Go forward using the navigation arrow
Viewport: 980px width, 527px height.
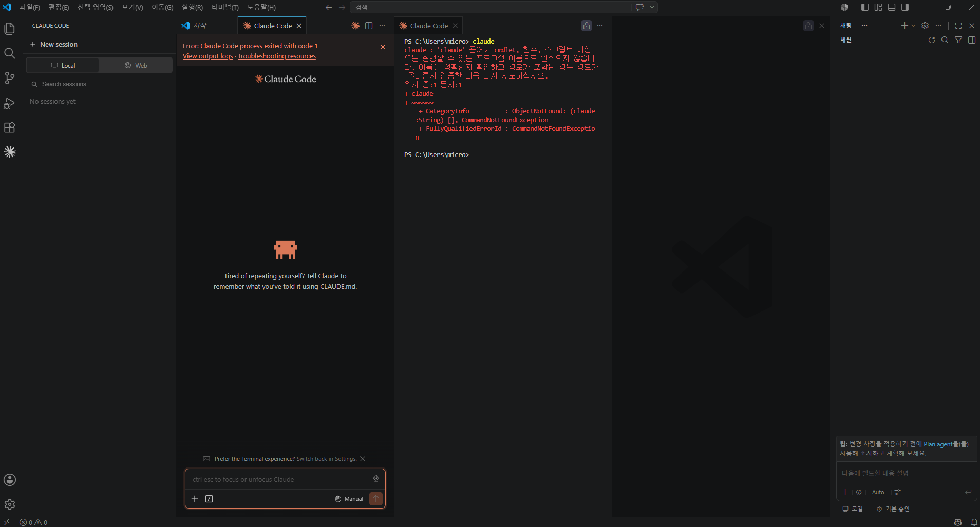click(x=342, y=7)
